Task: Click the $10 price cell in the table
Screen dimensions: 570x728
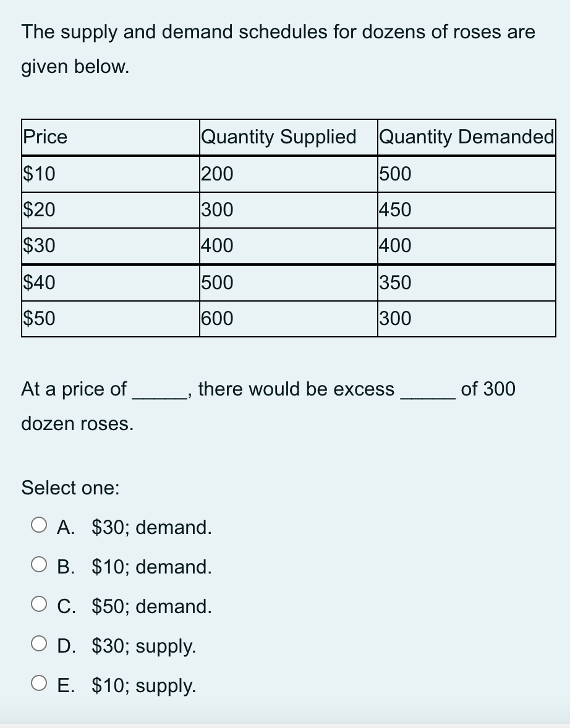Action: [x=39, y=174]
